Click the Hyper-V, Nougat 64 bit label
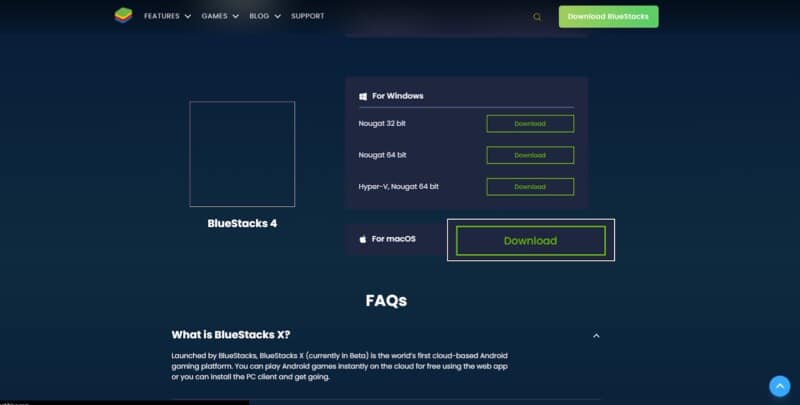This screenshot has height=405, width=800. click(x=398, y=187)
